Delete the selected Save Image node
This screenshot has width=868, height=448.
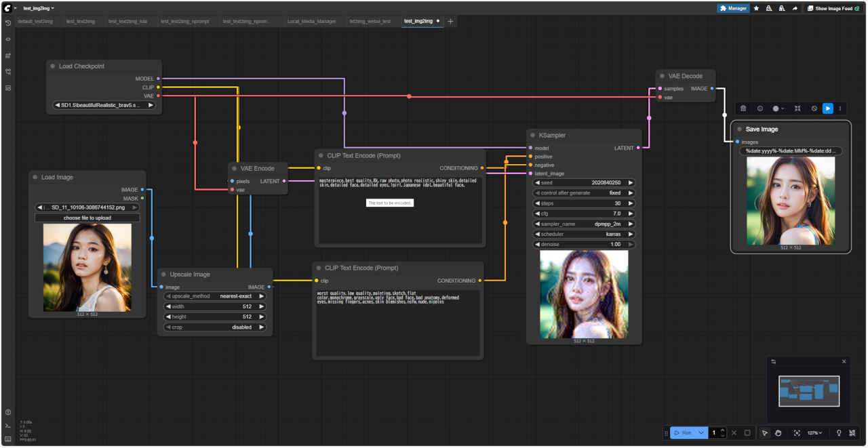pyautogui.click(x=743, y=108)
